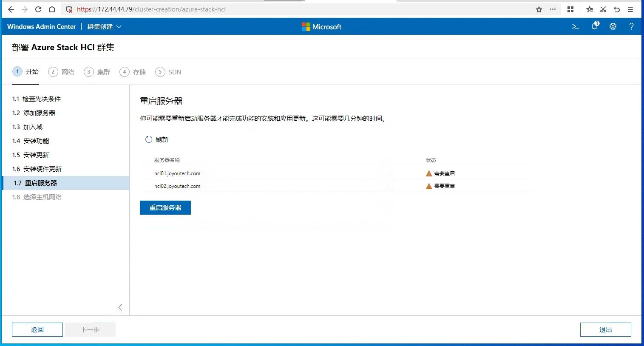This screenshot has width=644, height=346.
Task: Open the browser three-dot more menu
Action: [553, 9]
